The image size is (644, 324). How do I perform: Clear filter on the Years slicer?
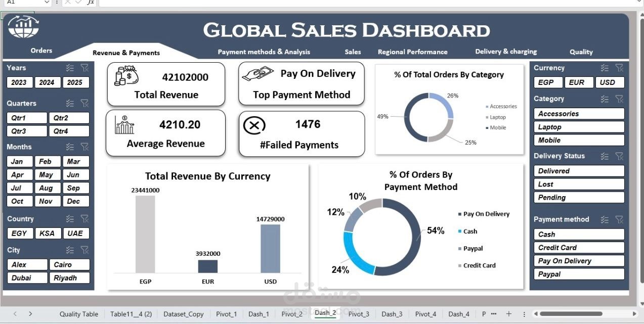84,68
